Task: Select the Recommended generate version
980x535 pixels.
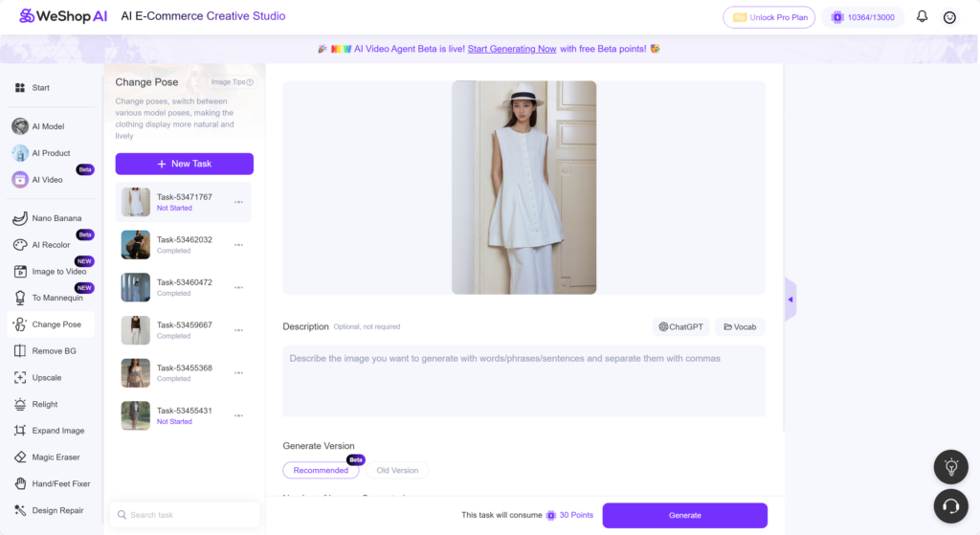Action: (321, 470)
